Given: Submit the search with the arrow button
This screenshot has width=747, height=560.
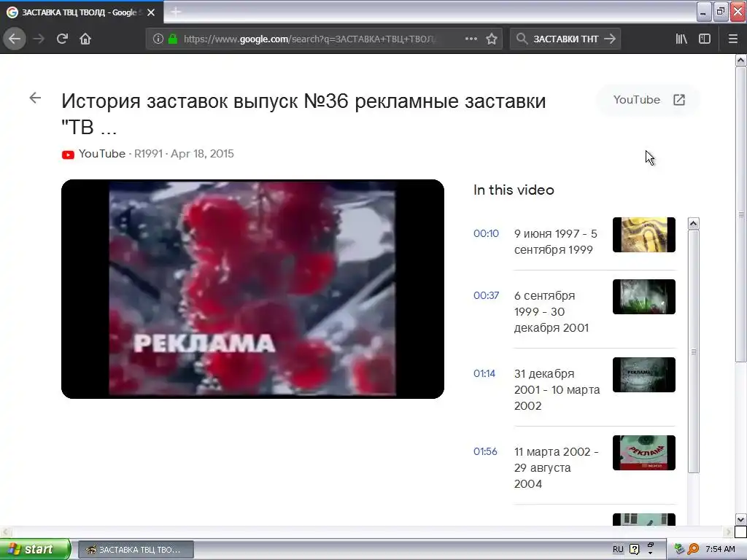Looking at the screenshot, I should pos(610,39).
